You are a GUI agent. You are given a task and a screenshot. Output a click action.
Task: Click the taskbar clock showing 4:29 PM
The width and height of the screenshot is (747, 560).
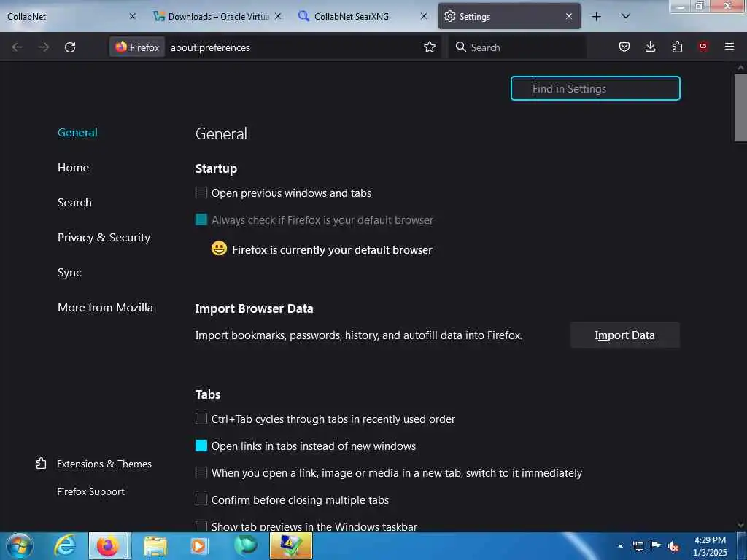coord(710,545)
